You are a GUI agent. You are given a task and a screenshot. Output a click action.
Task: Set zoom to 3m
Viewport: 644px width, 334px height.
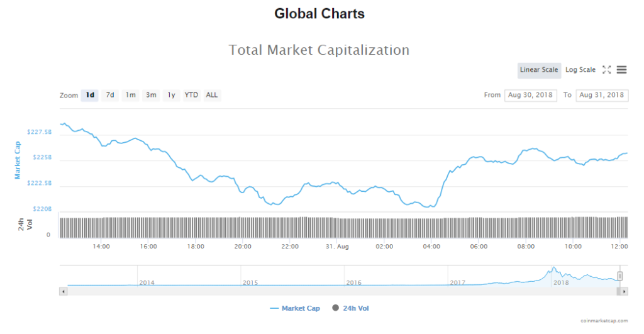(151, 95)
